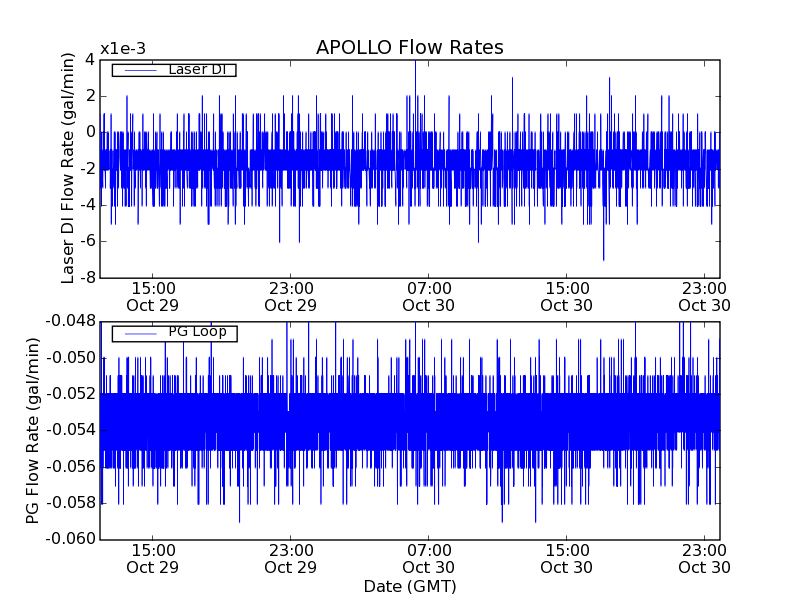Click the top plot y-tick 4
800x600 pixels.
(x=90, y=60)
